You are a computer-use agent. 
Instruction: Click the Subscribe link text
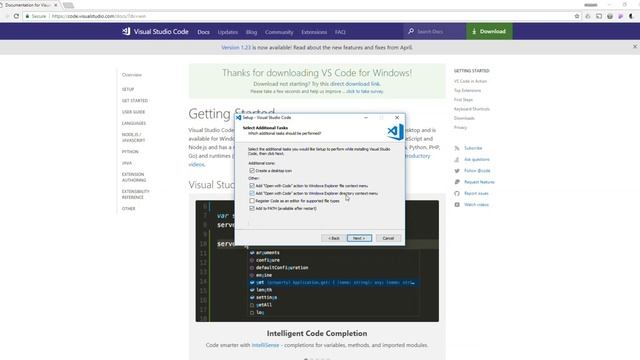point(473,148)
